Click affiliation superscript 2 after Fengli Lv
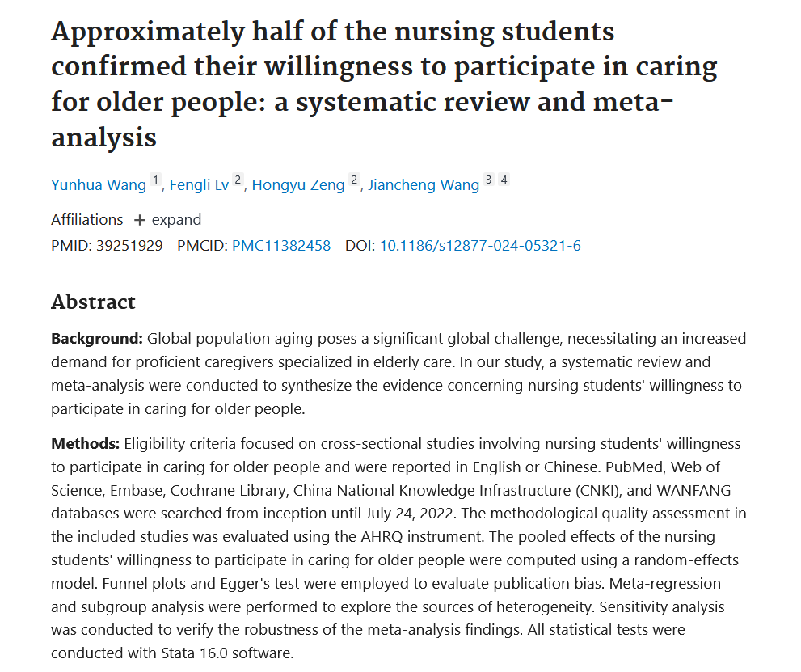This screenshot has width=801, height=672. point(238,181)
